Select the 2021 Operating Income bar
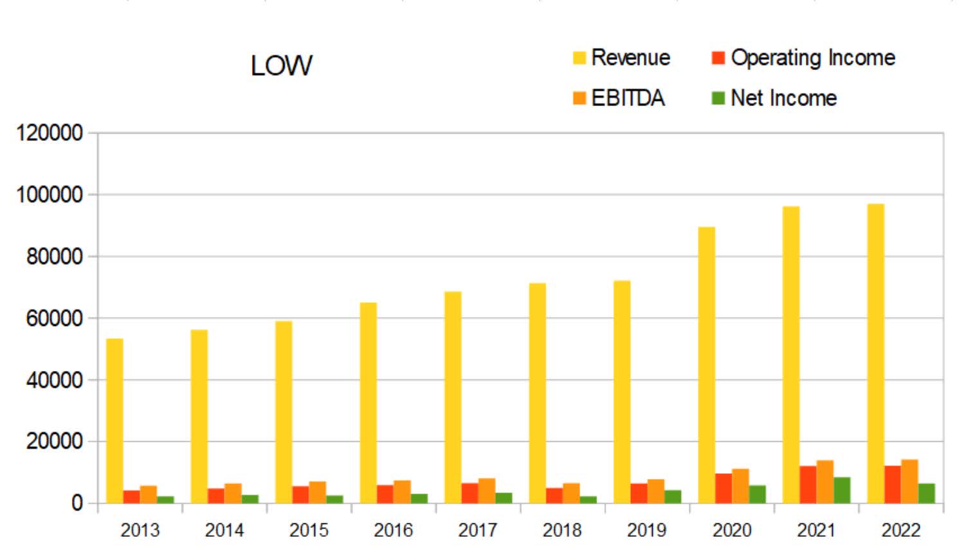Screen dimensions: 966x560 coord(808,484)
